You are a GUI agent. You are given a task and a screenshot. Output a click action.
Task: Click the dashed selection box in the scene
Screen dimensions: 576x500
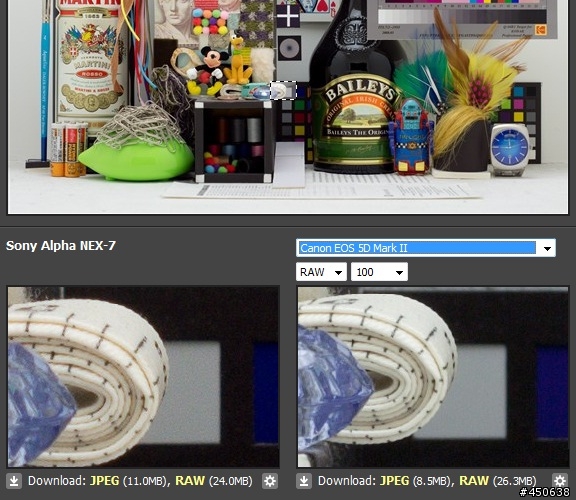click(283, 90)
